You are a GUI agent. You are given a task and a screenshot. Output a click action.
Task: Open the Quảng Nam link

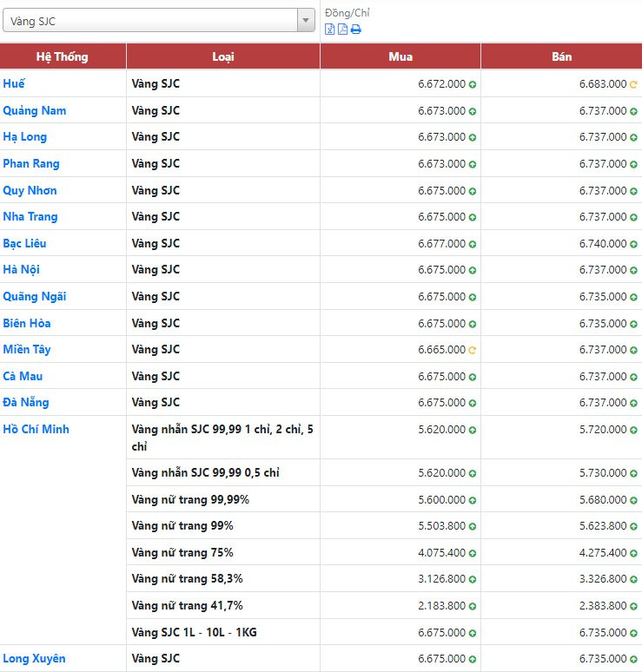tap(34, 110)
